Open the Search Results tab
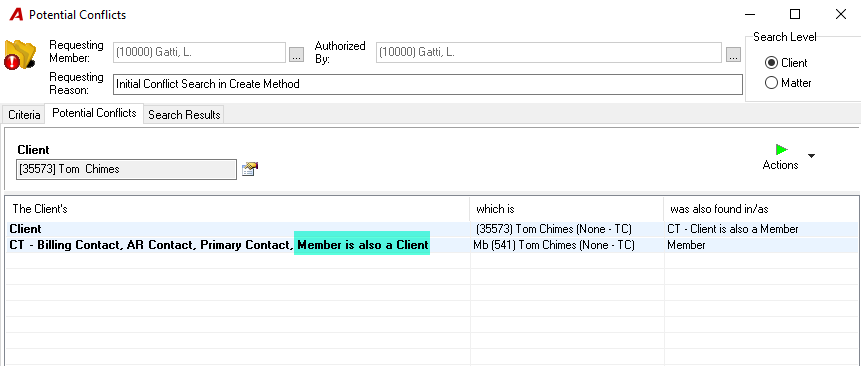This screenshot has width=861, height=366. pos(184,115)
